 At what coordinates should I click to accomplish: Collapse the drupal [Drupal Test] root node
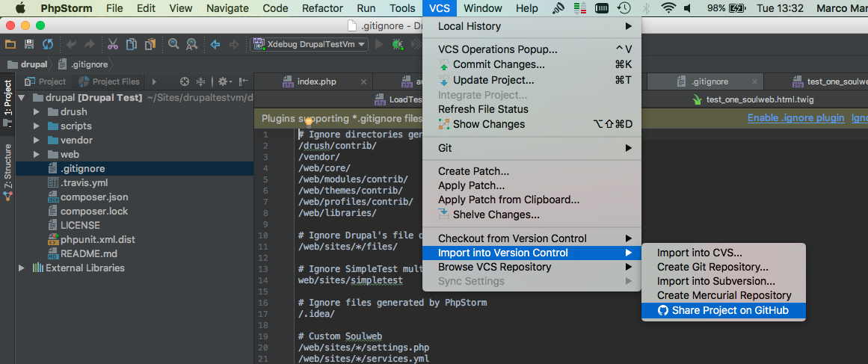pos(22,97)
